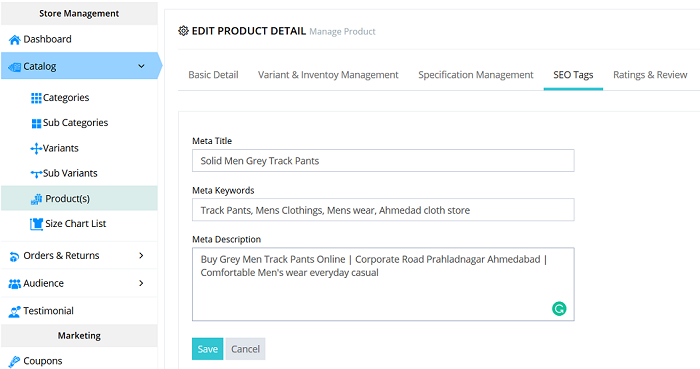Click the Catalog tag icon
Viewport: 700px width, 369px height.
15,67
